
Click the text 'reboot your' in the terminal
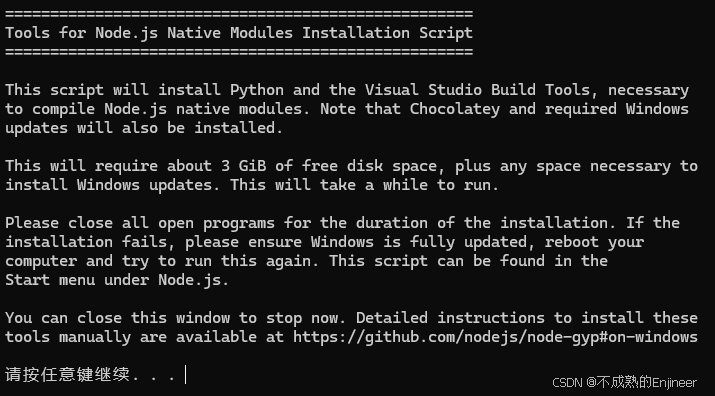[594, 242]
